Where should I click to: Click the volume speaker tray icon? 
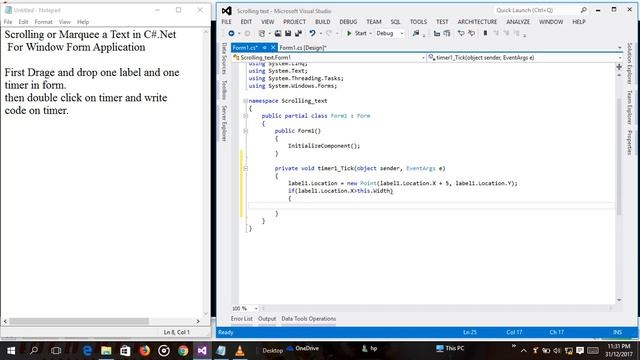[557, 351]
